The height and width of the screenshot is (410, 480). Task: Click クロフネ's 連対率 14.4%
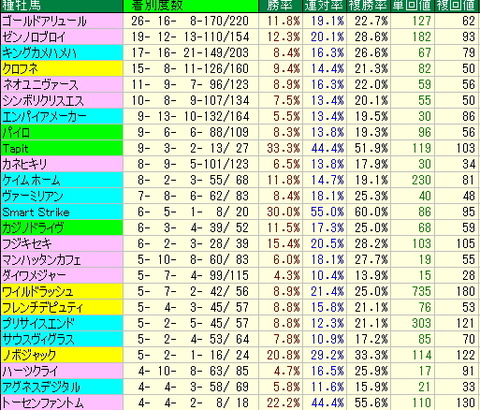tap(327, 69)
